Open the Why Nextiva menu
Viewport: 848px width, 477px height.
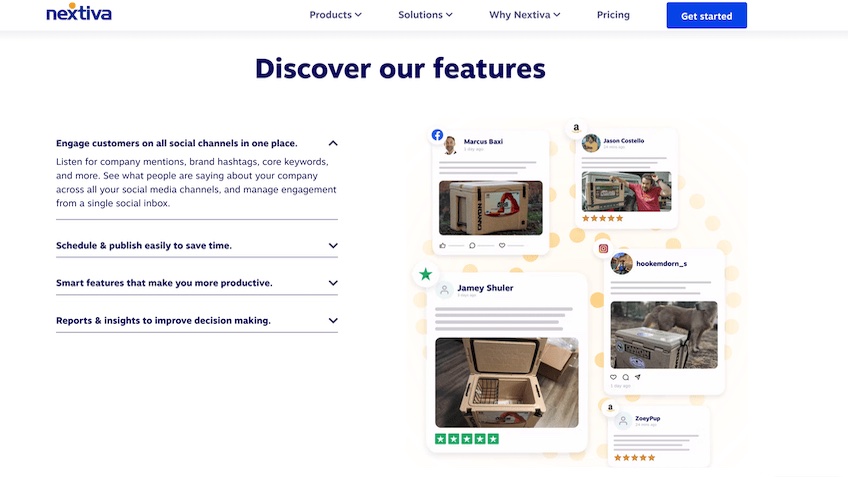(x=525, y=15)
